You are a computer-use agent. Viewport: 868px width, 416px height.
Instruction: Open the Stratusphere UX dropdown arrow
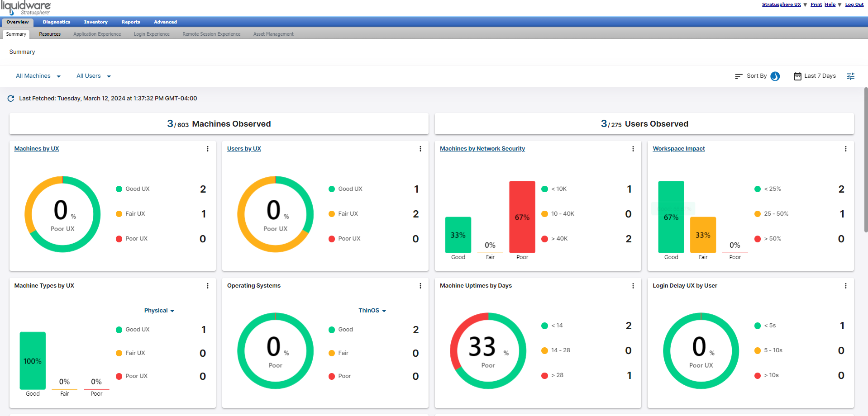pyautogui.click(x=805, y=5)
